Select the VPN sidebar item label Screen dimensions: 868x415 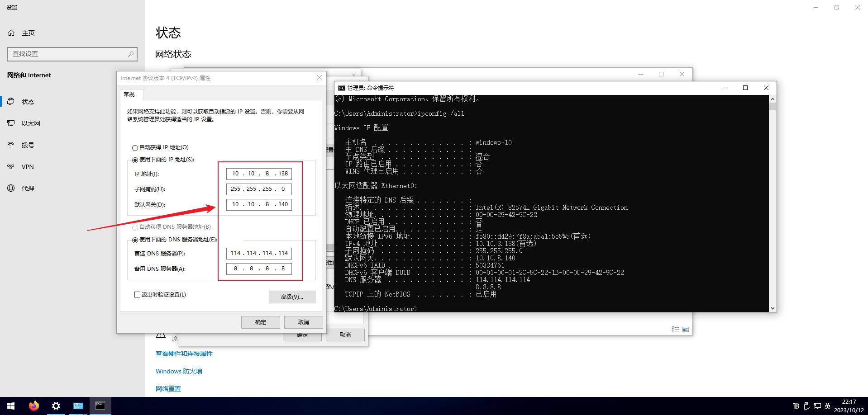28,167
